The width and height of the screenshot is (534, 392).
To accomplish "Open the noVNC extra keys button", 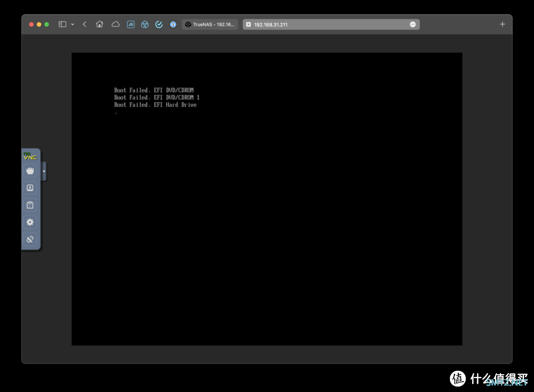I will click(30, 188).
